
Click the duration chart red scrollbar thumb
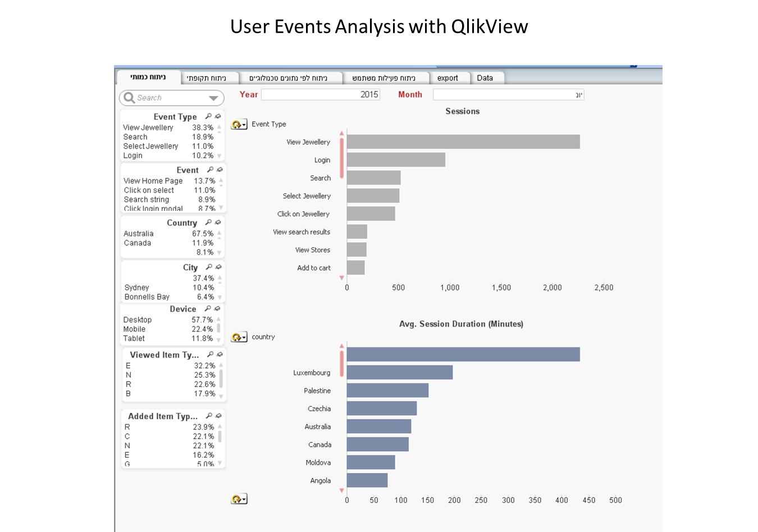click(341, 363)
